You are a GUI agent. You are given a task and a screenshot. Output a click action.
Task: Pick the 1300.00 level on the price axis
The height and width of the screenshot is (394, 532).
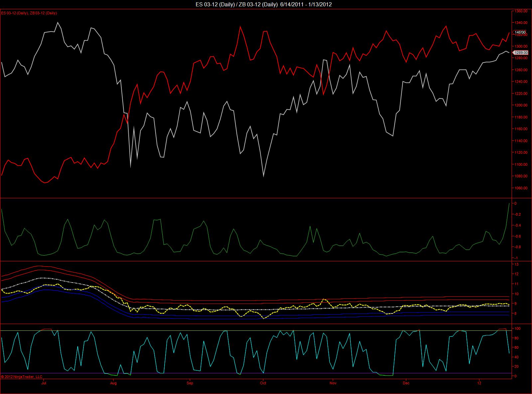(x=521, y=46)
